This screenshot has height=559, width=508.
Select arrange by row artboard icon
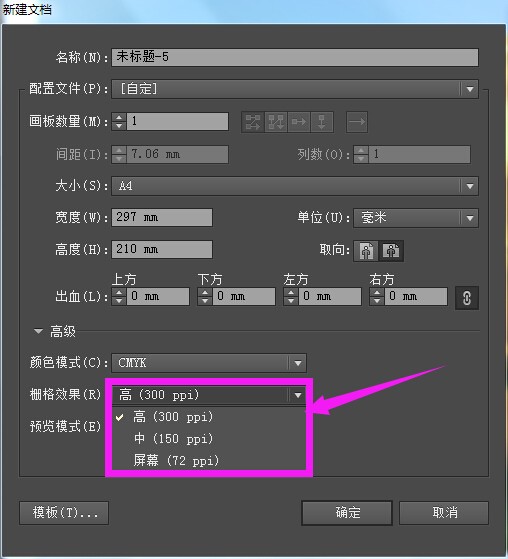[299, 122]
